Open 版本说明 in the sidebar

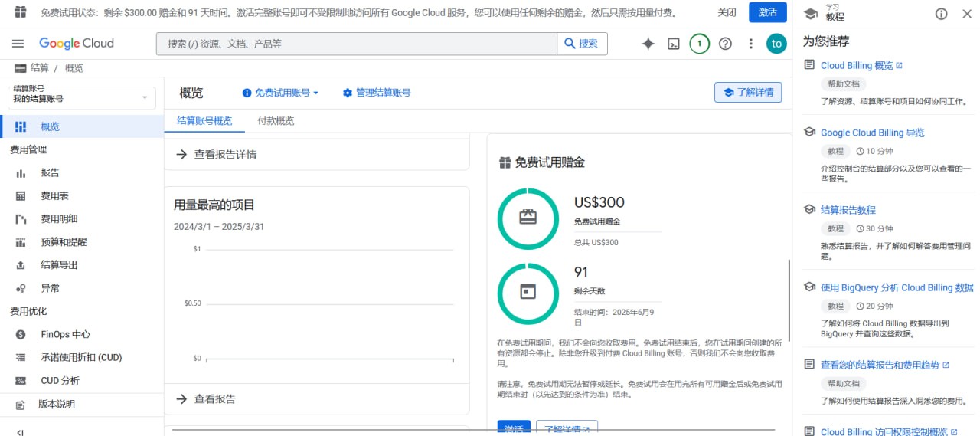82,405
